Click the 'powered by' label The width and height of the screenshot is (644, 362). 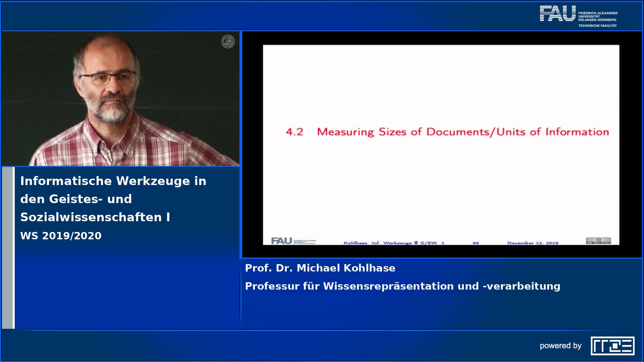560,346
